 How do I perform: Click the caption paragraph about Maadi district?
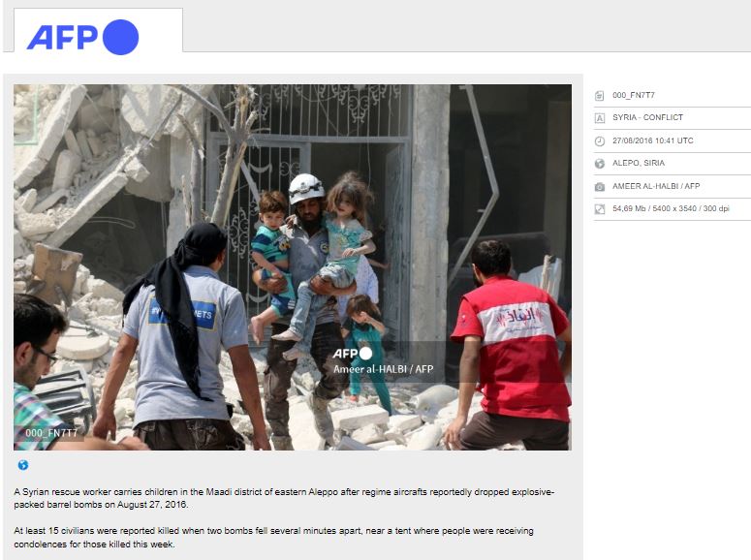click(x=284, y=498)
